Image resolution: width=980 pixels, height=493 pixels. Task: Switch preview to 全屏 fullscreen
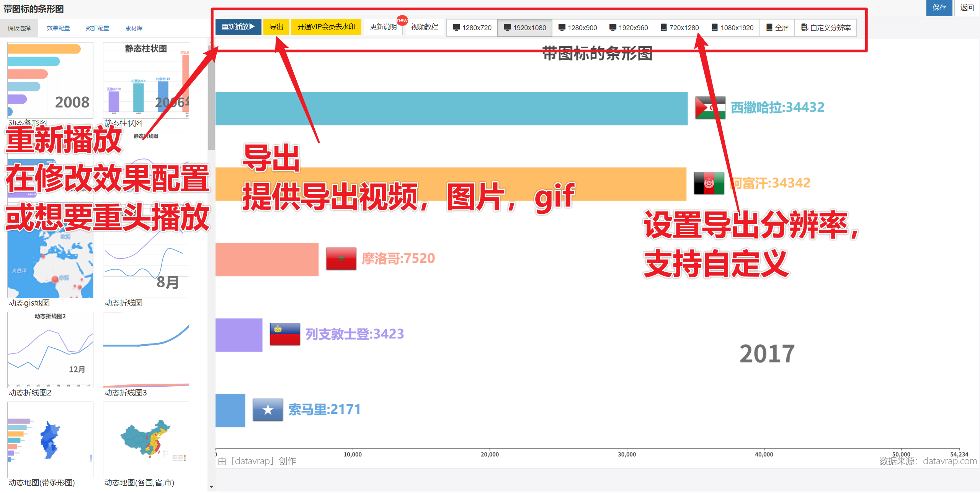[x=777, y=28]
